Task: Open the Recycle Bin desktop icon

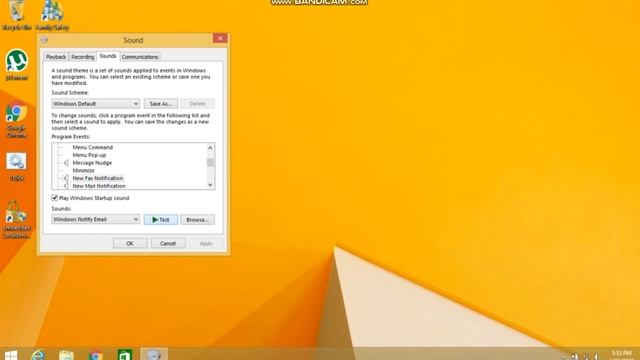Action: coord(17,16)
